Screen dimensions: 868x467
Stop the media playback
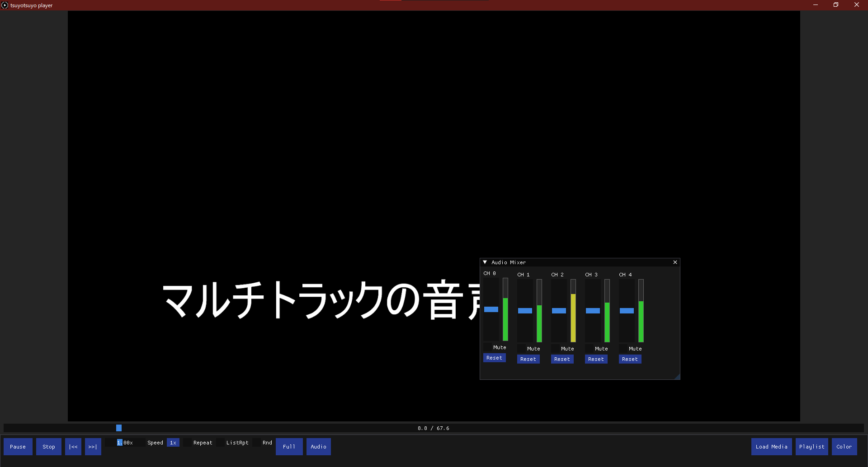[49, 447]
